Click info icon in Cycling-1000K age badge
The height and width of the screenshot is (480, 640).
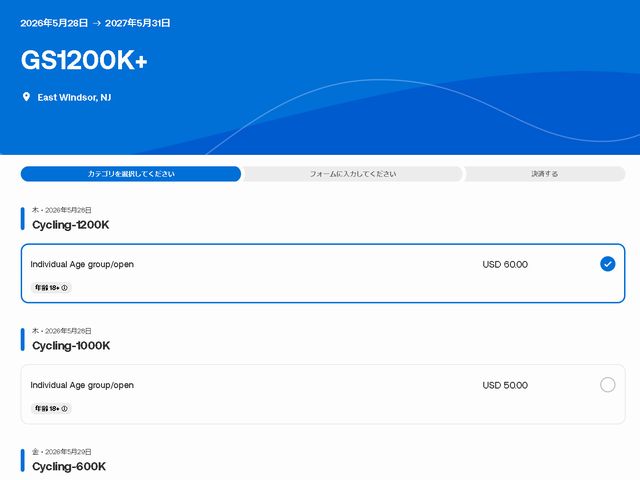tap(65, 409)
